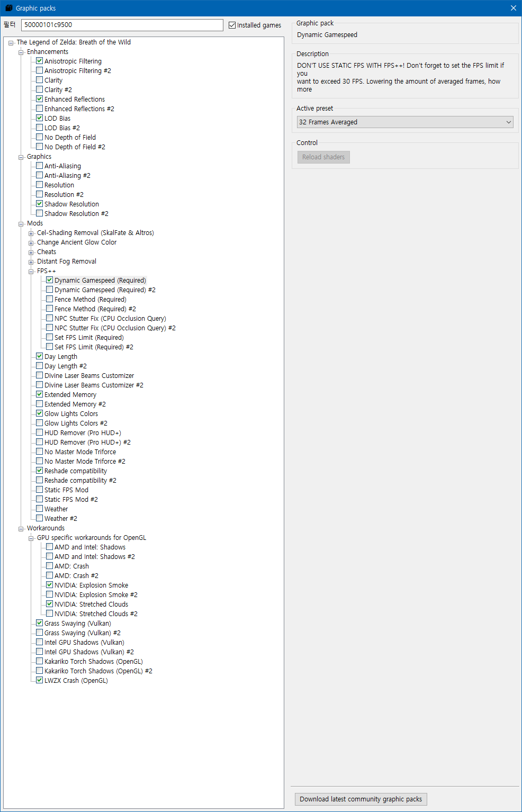Select Divine Laser Beams Customizer row text
This screenshot has height=812, width=522.
[89, 376]
